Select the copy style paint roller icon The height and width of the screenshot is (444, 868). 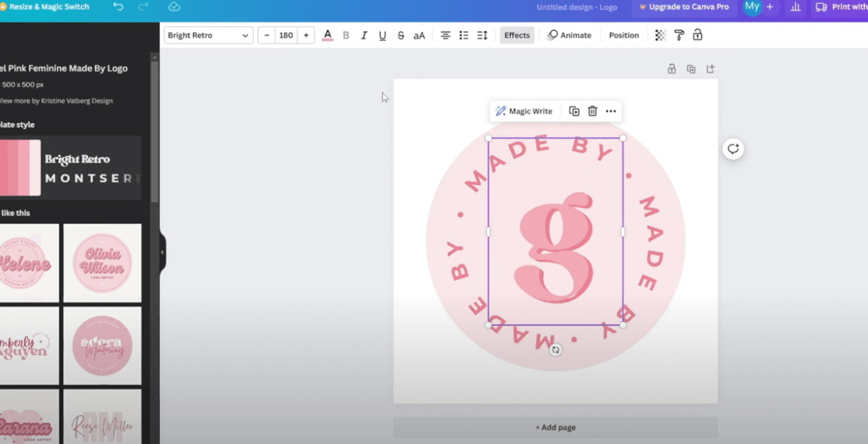(x=679, y=36)
